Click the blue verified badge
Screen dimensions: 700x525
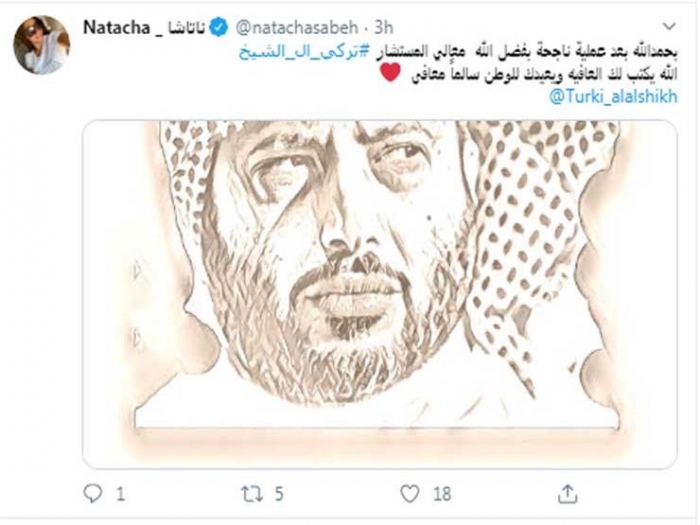tap(219, 28)
